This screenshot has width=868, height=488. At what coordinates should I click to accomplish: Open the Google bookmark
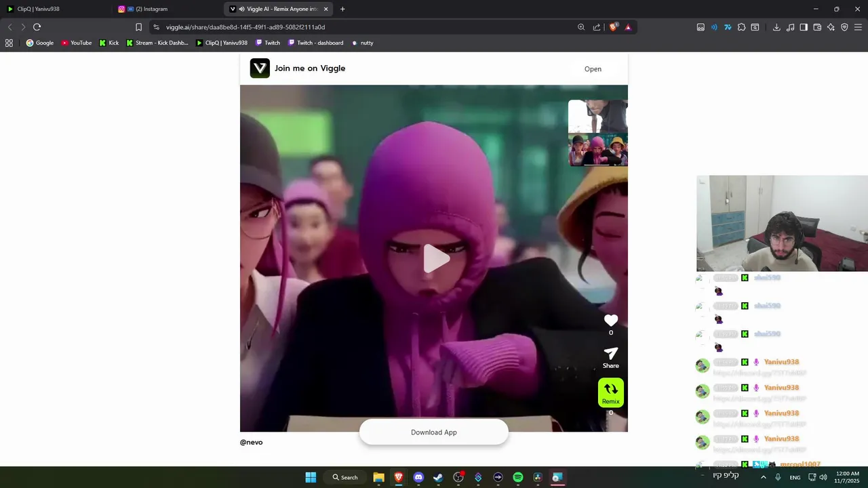click(x=40, y=43)
